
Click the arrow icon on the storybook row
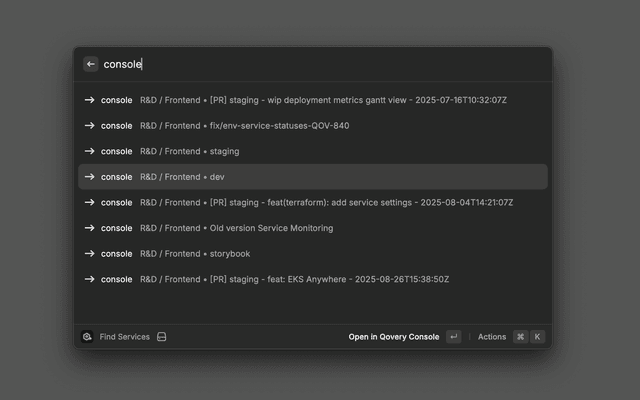[89, 253]
